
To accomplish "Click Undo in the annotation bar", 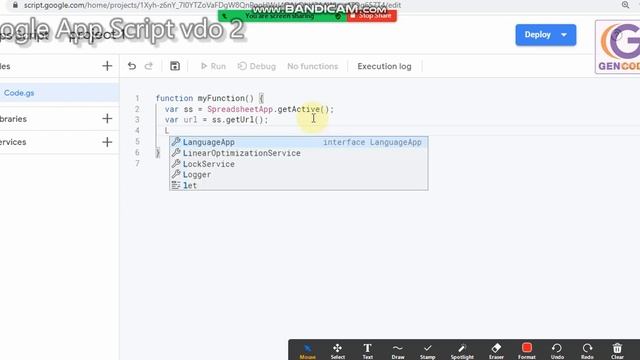I will click(x=557, y=351).
